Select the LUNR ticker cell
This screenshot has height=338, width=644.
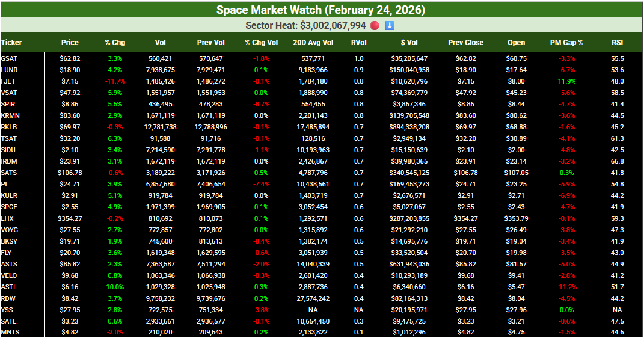point(10,70)
